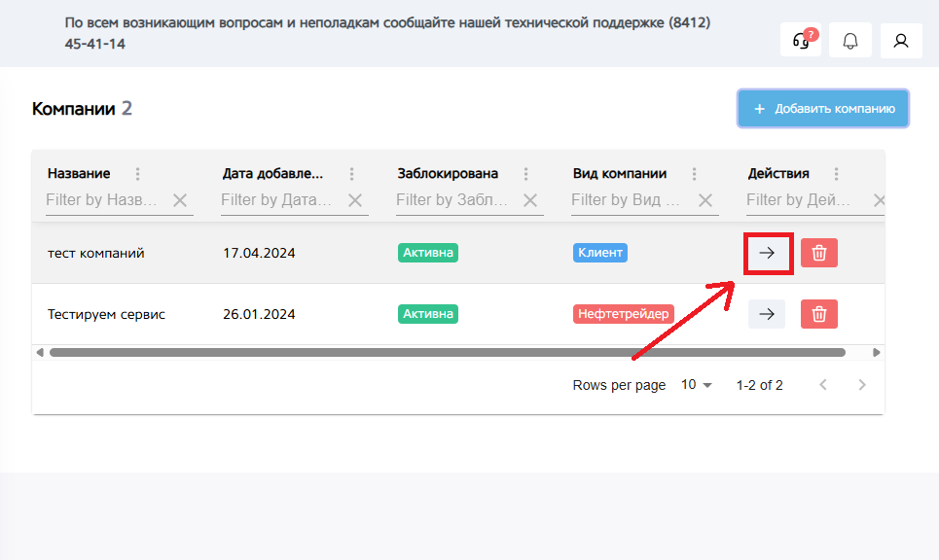Image resolution: width=939 pixels, height=560 pixels.
Task: Clear the Вид компании filter
Action: click(705, 200)
